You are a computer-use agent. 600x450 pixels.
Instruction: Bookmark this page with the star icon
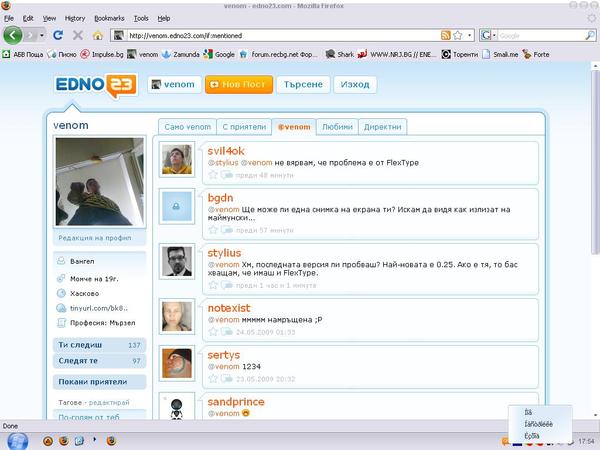coord(458,36)
